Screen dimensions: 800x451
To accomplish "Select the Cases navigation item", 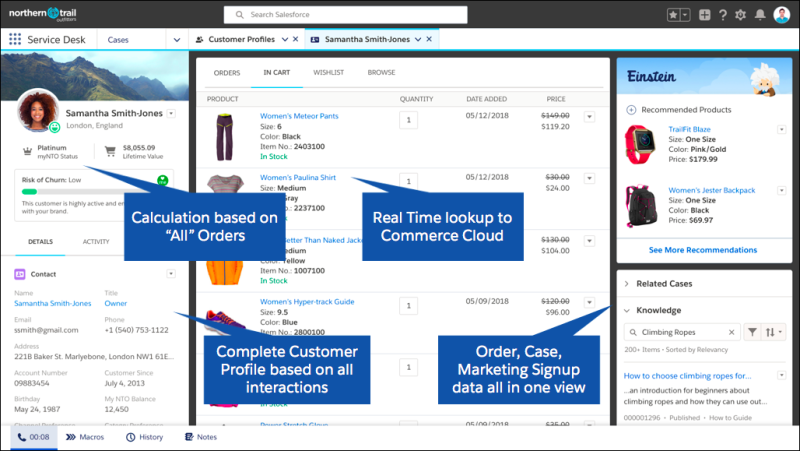I will click(118, 40).
